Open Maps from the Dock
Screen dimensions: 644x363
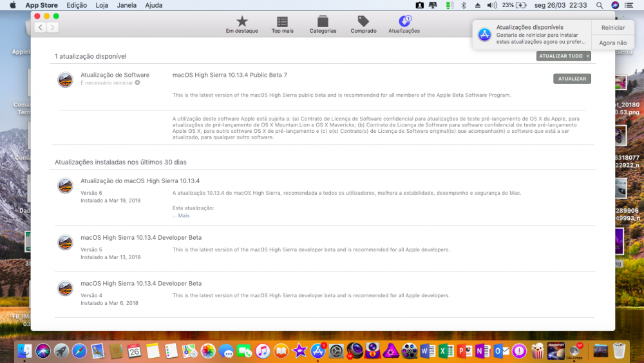pyautogui.click(x=189, y=351)
